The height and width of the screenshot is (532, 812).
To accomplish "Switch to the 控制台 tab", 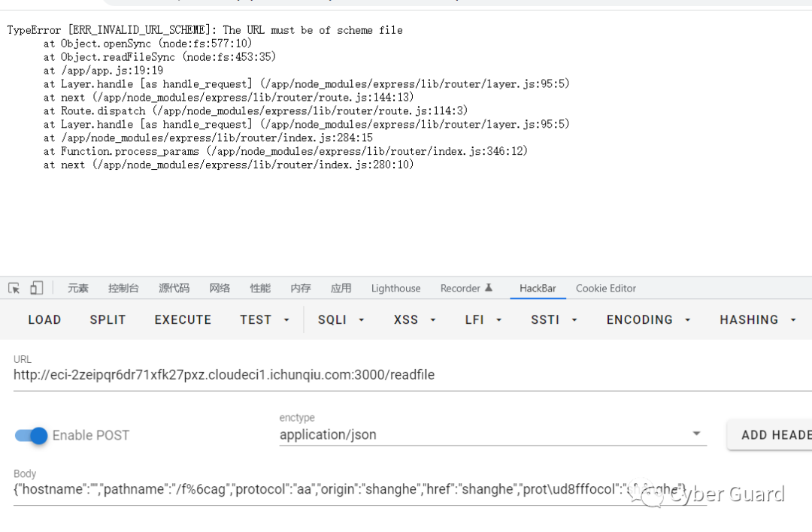I will coord(123,289).
